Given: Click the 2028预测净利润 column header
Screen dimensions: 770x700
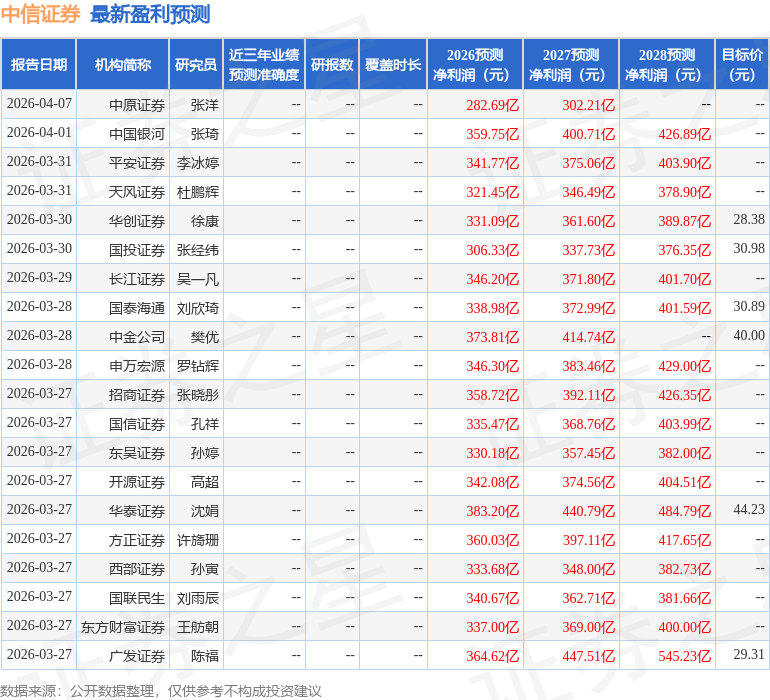Looking at the screenshot, I should tap(667, 65).
